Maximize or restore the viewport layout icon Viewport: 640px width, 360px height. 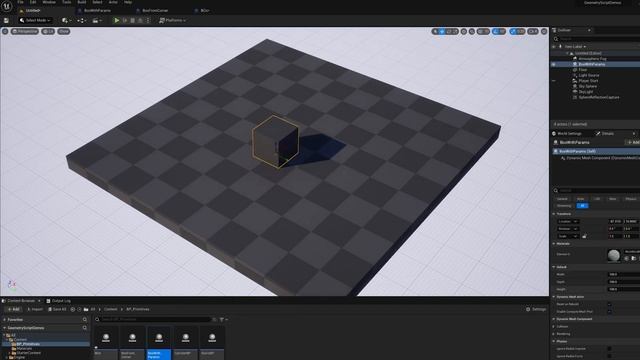(x=544, y=31)
